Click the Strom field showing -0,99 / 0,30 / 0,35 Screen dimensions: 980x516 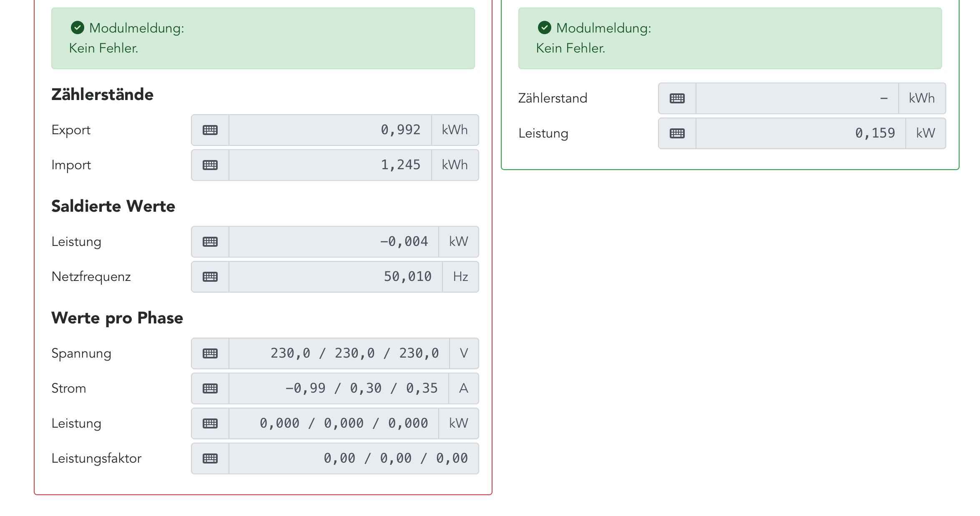339,388
